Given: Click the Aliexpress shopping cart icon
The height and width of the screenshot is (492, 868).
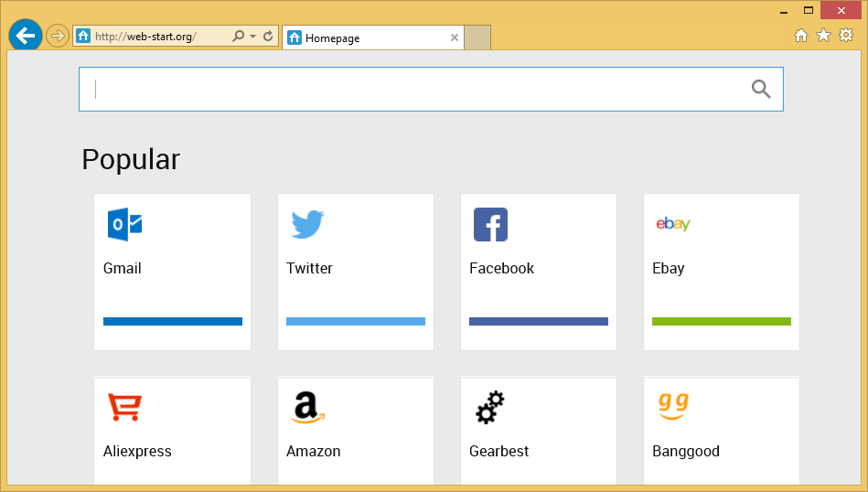Looking at the screenshot, I should (124, 407).
